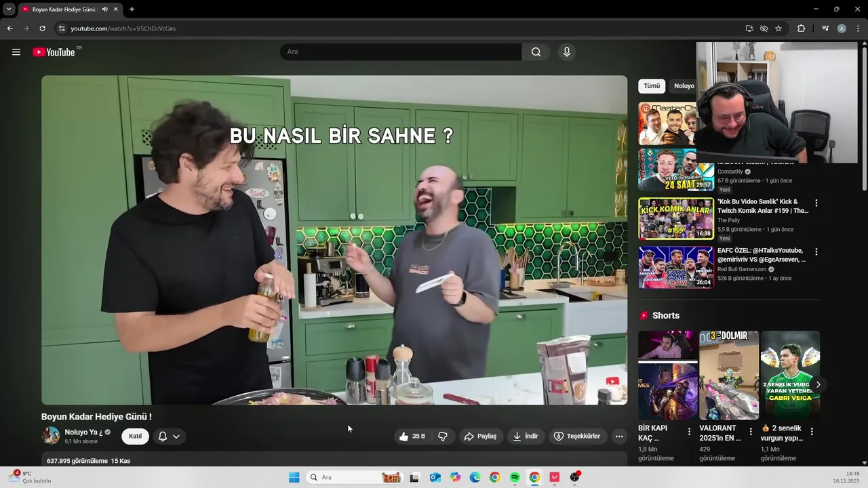Viewport: 868px width, 488px height.
Task: Open the Noluyo Ya channel name link
Action: (83, 432)
